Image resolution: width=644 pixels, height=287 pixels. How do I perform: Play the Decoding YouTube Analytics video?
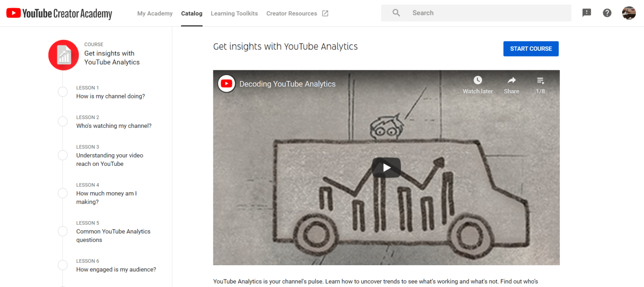[387, 168]
